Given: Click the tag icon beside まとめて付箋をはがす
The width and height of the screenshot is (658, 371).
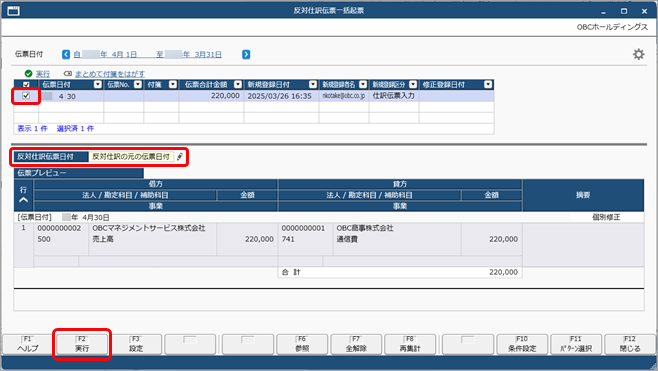Looking at the screenshot, I should [68, 73].
